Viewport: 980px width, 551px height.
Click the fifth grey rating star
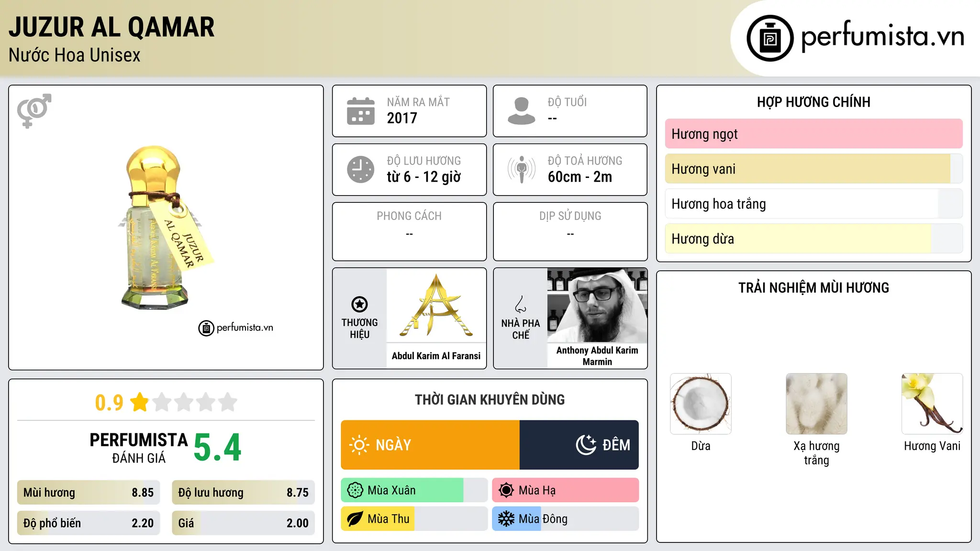[x=228, y=402]
